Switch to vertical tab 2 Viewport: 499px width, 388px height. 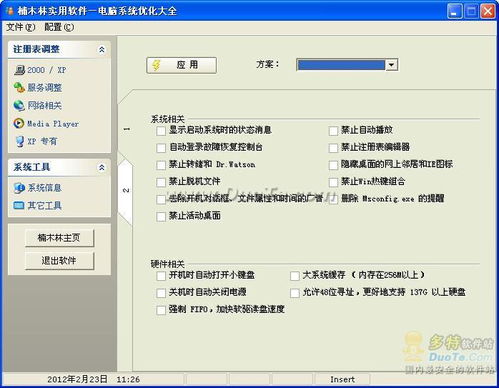pos(126,190)
